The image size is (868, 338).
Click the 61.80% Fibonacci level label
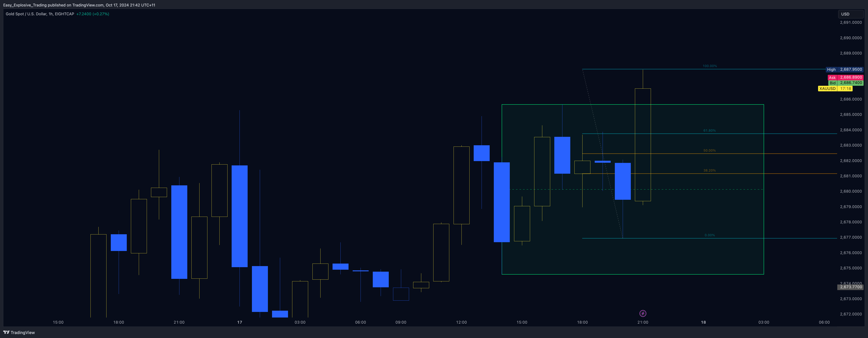pyautogui.click(x=710, y=130)
